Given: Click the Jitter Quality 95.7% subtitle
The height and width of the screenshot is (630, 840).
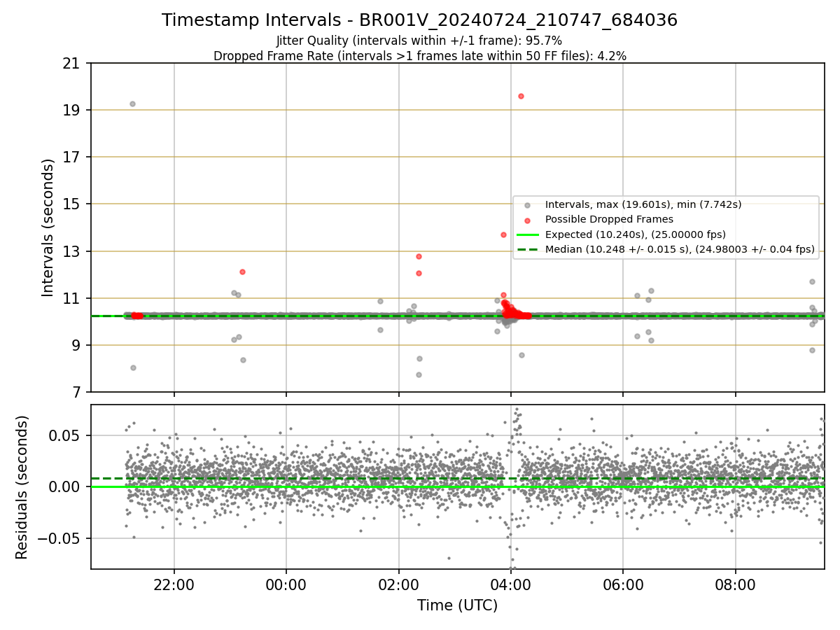Looking at the screenshot, I should pos(419,41).
